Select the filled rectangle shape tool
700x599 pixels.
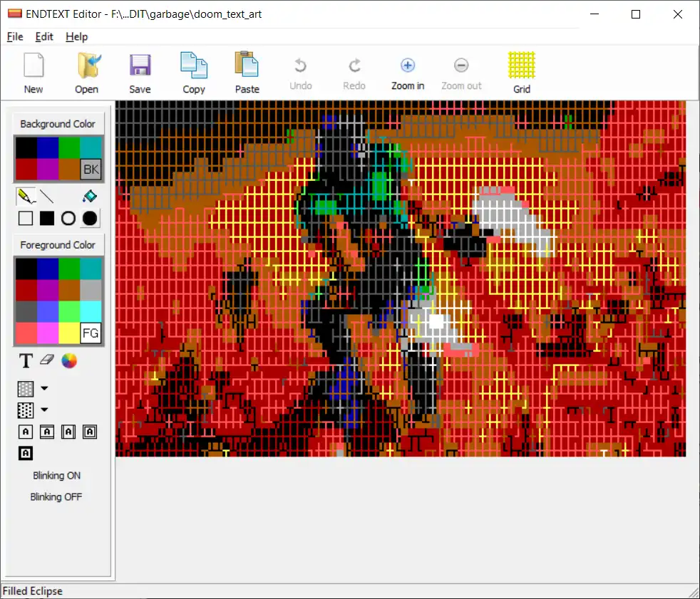pyautogui.click(x=47, y=218)
